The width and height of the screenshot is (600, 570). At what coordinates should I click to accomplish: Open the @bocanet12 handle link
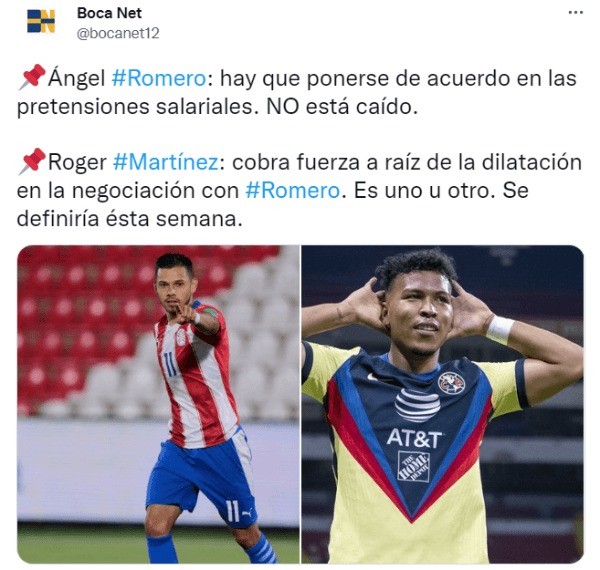[x=118, y=33]
